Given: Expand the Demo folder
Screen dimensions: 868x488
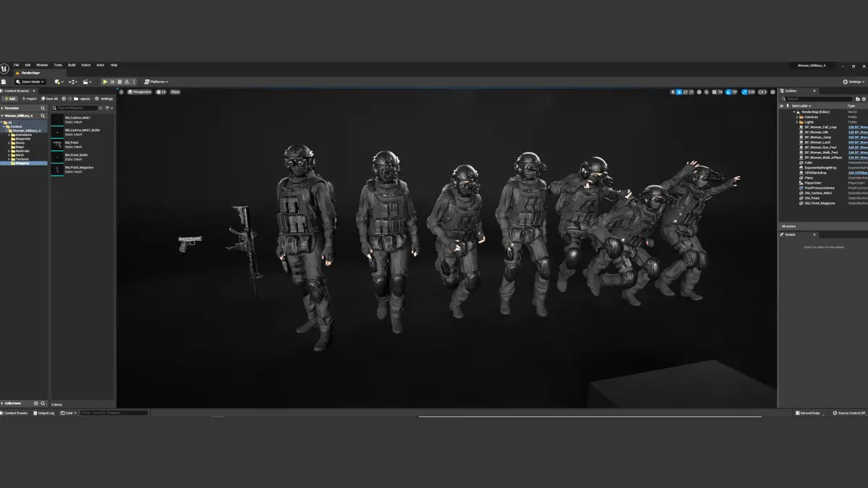Looking at the screenshot, I should click(9, 143).
